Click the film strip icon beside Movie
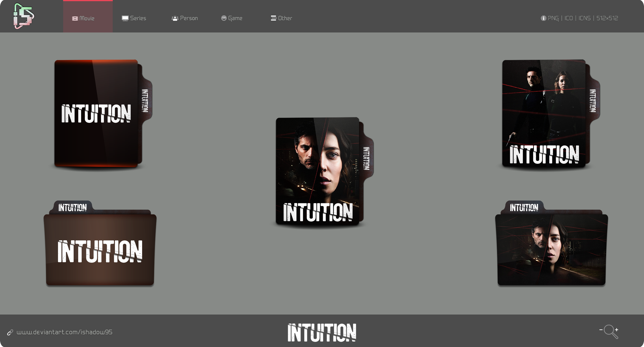The width and height of the screenshot is (644, 347). pos(75,19)
